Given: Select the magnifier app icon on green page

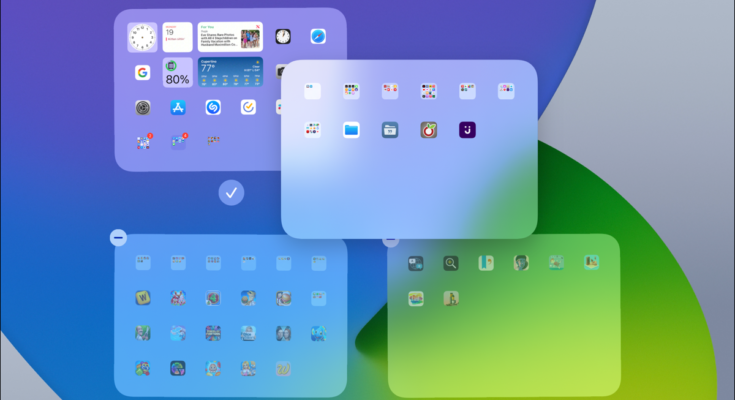Looking at the screenshot, I should tap(451, 263).
